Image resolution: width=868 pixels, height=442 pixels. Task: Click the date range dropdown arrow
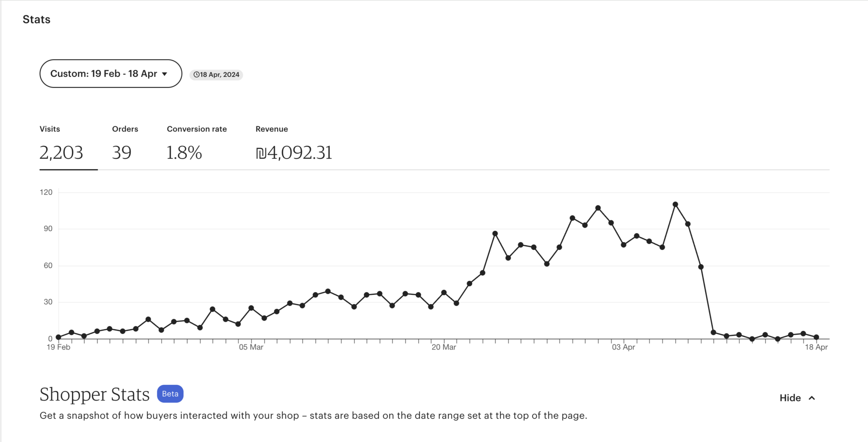coord(165,74)
